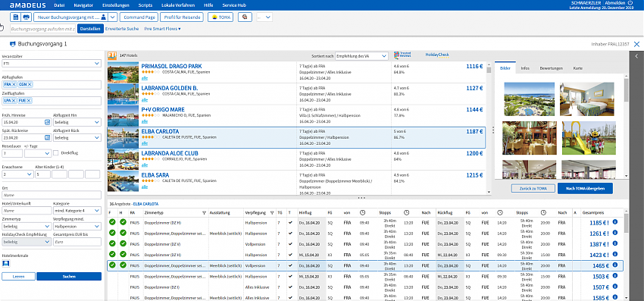Screen dimensions: 644x301
Task: Open the Service Hub menu
Action: click(234, 5)
